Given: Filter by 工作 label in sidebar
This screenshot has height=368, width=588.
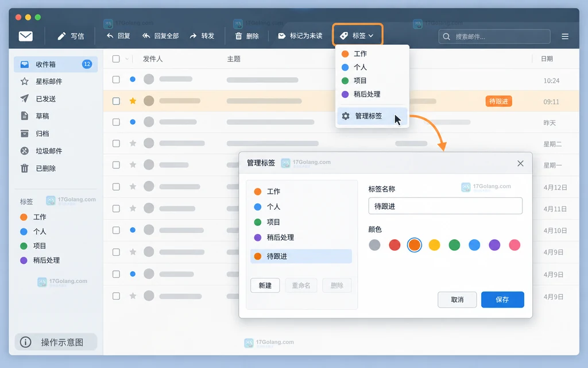Looking at the screenshot, I should [x=33, y=217].
